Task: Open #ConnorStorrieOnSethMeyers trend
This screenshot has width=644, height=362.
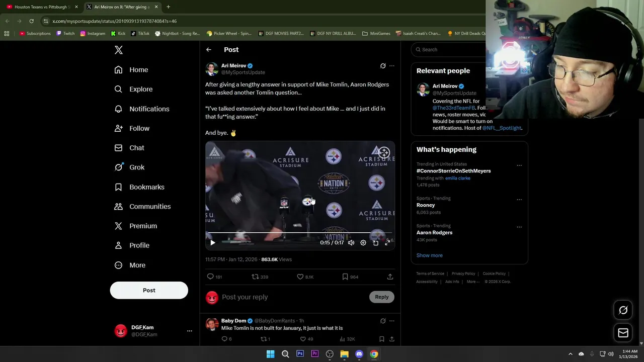Action: (x=453, y=171)
